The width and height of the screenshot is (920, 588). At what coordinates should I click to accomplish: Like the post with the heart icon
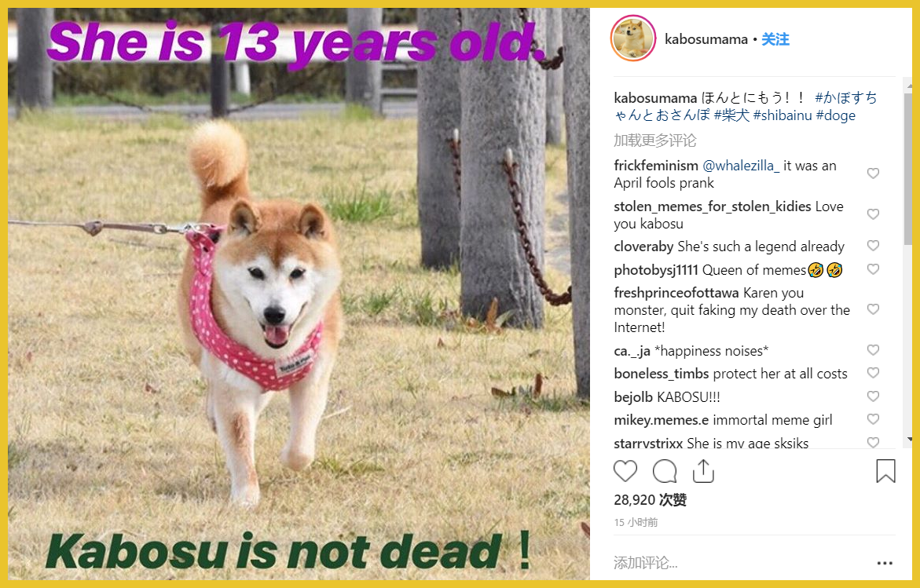click(x=625, y=471)
